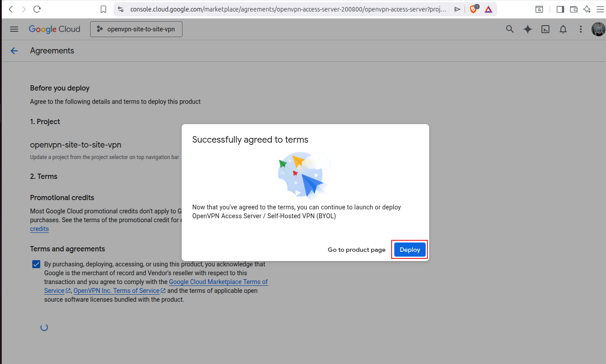Click the '2. Terms' heading

click(44, 176)
